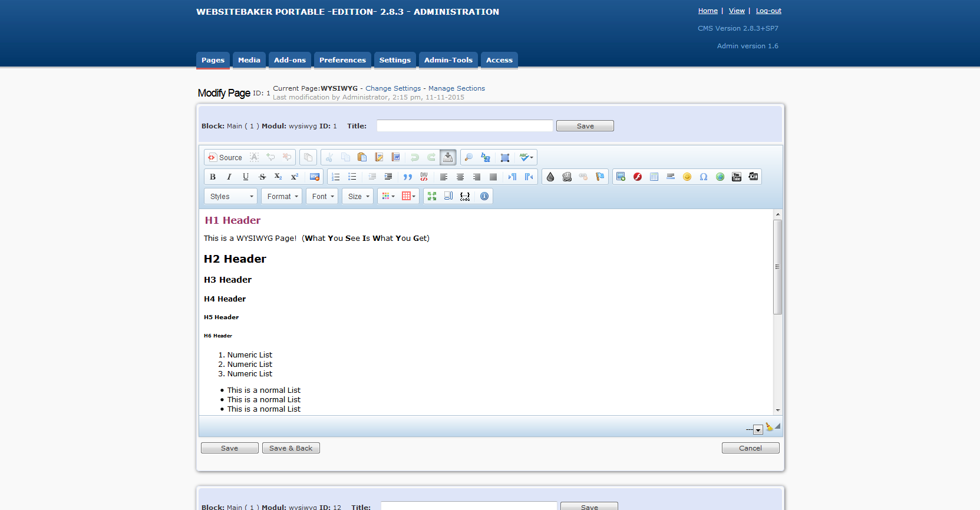Toggle Source code view
This screenshot has width=980, height=510.
coord(225,157)
